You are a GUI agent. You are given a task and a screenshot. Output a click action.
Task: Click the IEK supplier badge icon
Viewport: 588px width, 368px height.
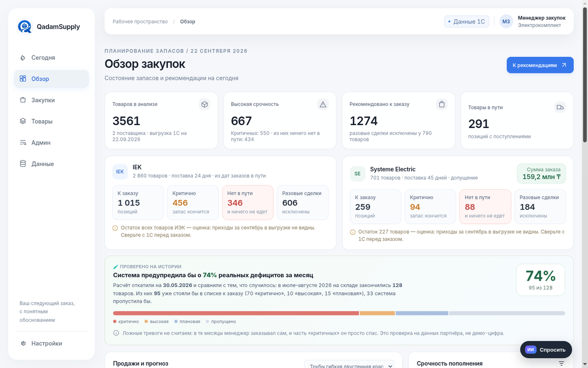point(120,172)
